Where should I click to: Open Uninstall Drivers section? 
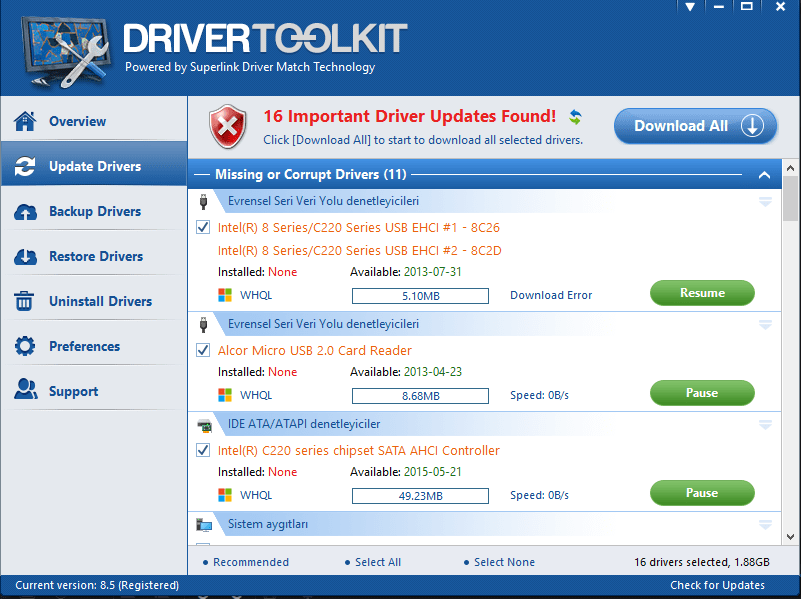tap(95, 301)
